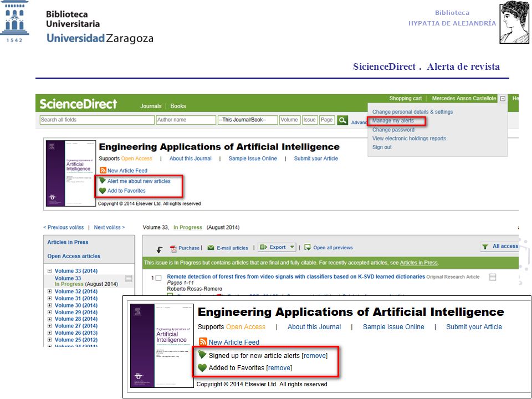Open the This Journal/Book selector
The height and width of the screenshot is (399, 532).
click(248, 120)
